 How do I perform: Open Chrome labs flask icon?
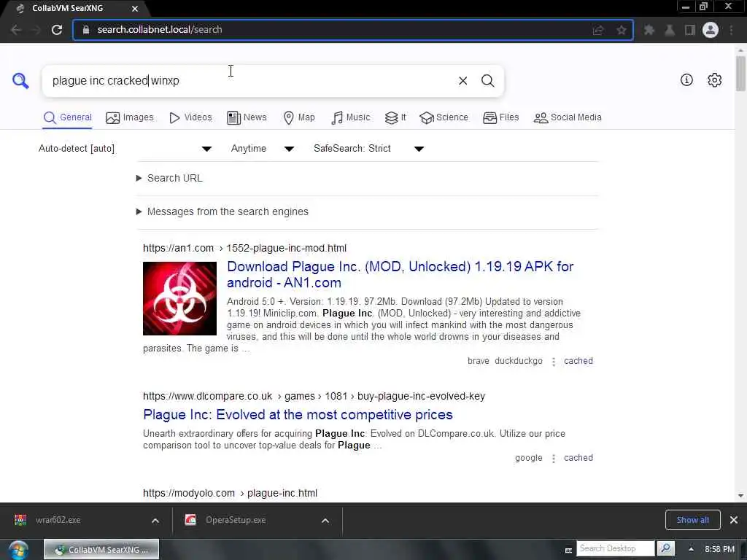coord(670,30)
